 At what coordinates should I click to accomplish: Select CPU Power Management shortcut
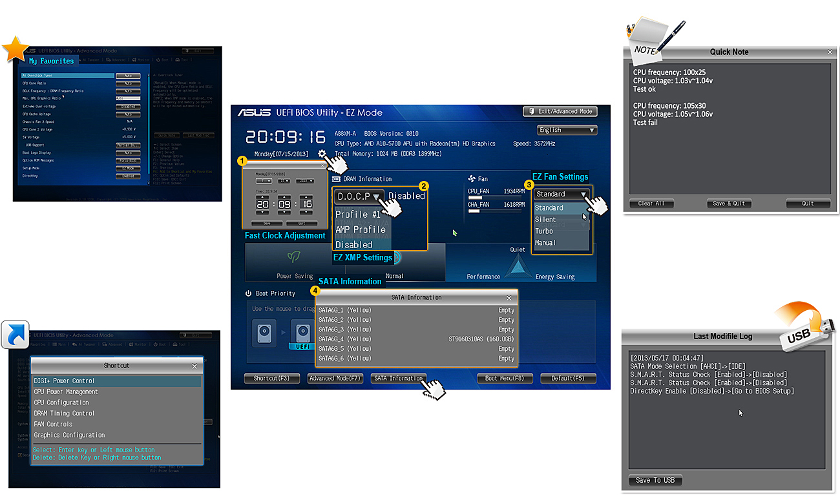pos(116,392)
